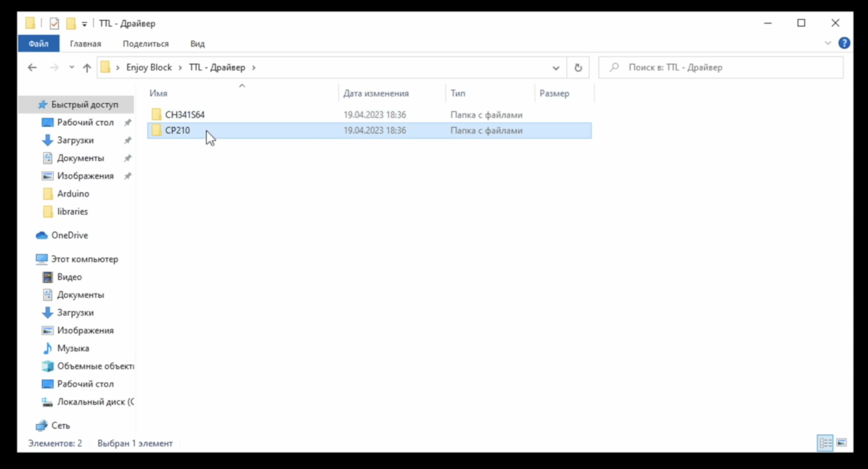
Task: Select the CP210 folder icon
Action: pos(157,130)
